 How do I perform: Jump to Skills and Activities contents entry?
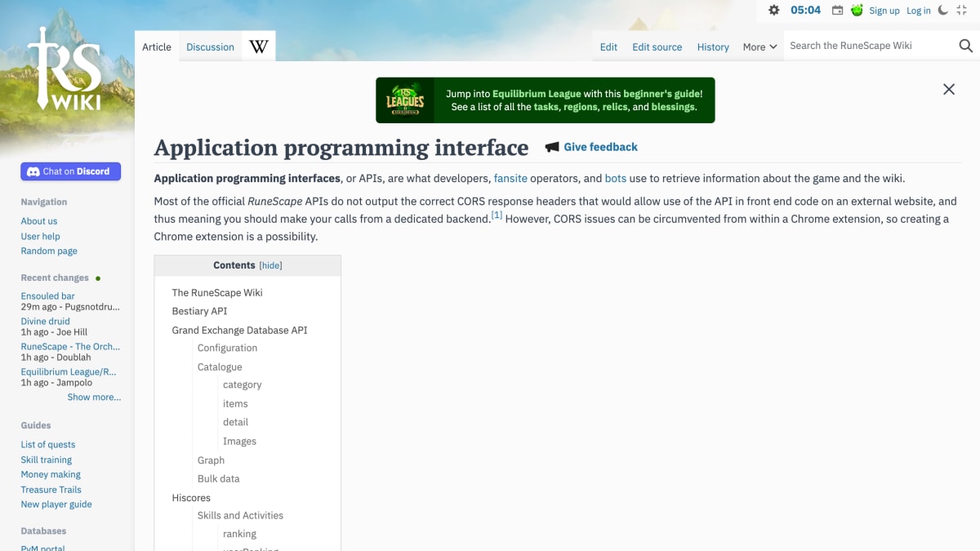240,515
